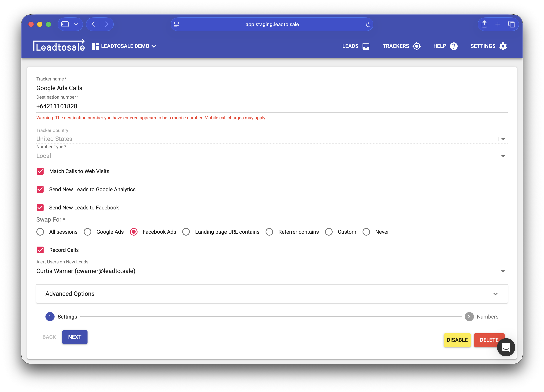Screen dimensions: 544x392
Task: Click the DISABLE button
Action: (x=457, y=340)
